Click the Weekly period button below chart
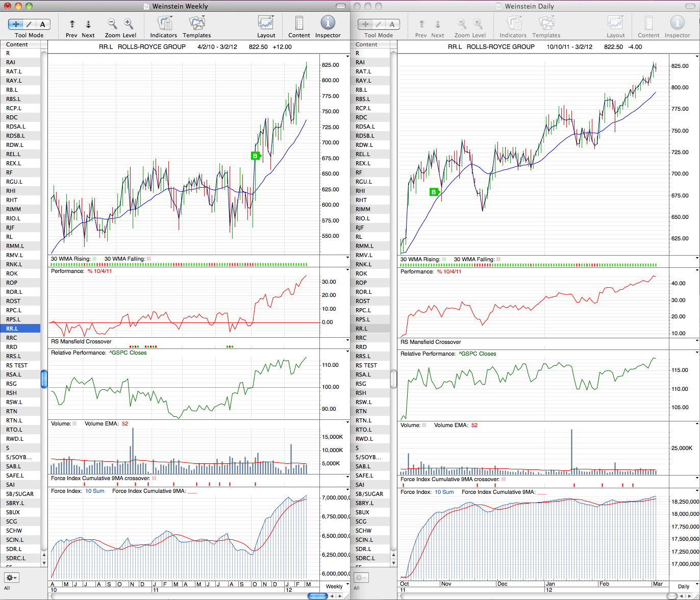 coord(334,586)
